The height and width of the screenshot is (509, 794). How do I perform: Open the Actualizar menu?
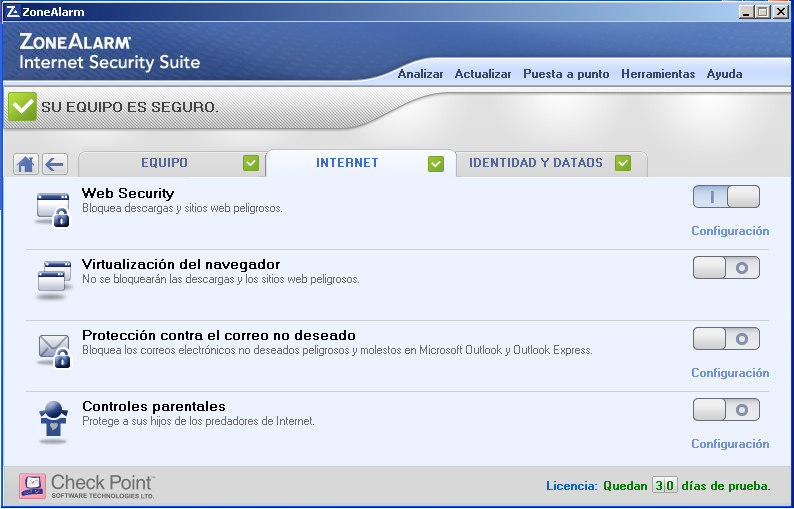click(483, 74)
